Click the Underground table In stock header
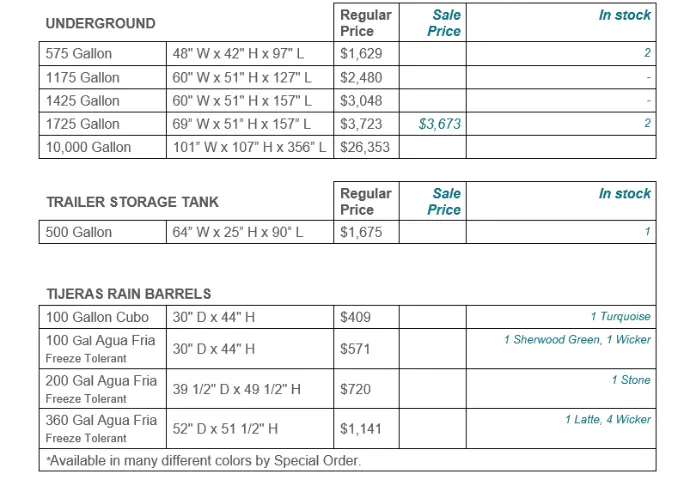The width and height of the screenshot is (690, 480). [x=624, y=15]
